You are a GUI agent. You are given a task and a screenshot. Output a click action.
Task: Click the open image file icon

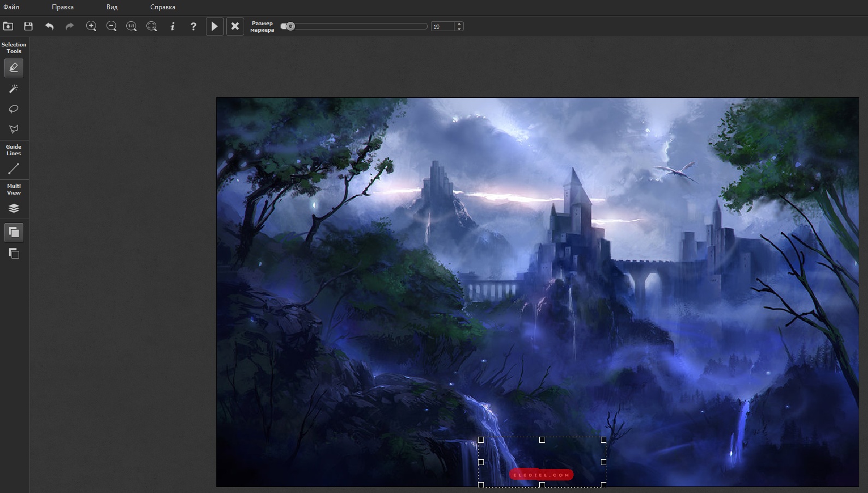[8, 26]
